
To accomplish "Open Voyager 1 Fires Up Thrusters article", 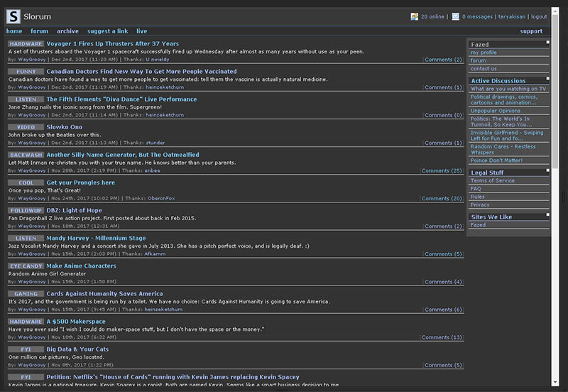I will 113,43.
